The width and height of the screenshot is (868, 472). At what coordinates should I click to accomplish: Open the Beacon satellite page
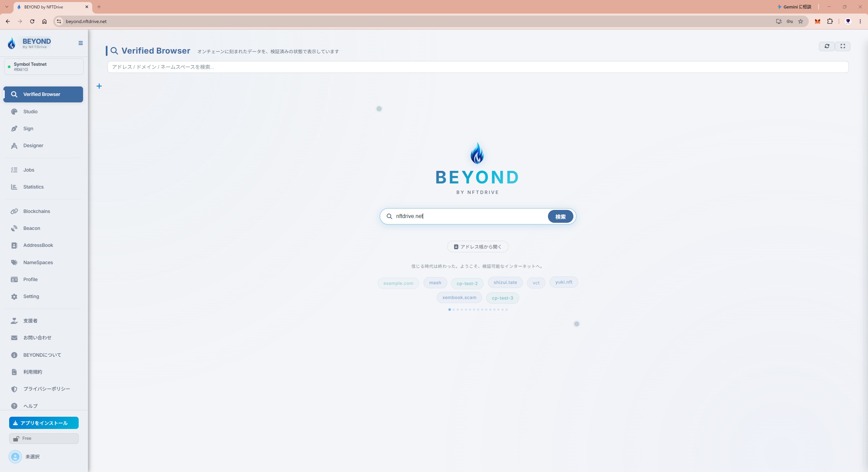[43, 228]
